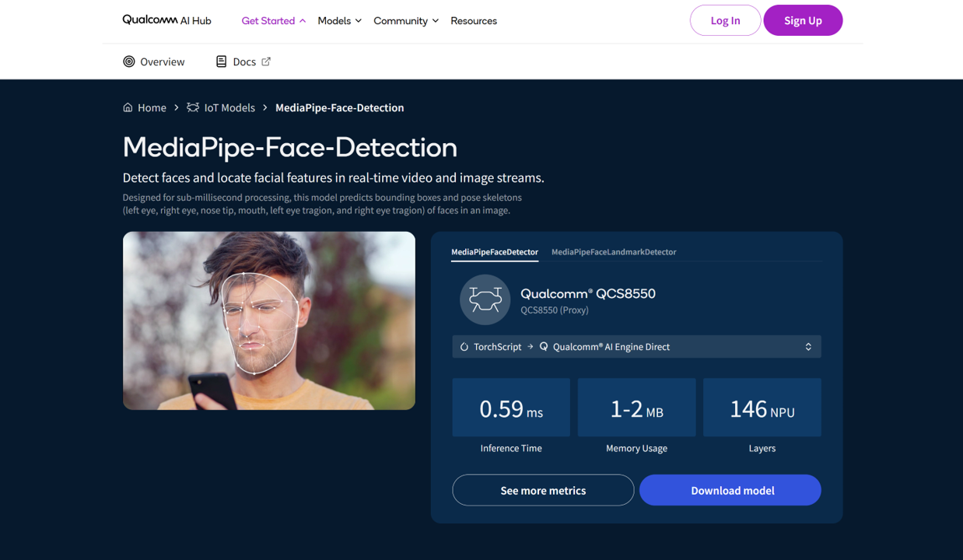Image resolution: width=963 pixels, height=560 pixels.
Task: Go to the Resources page
Action: [x=474, y=21]
